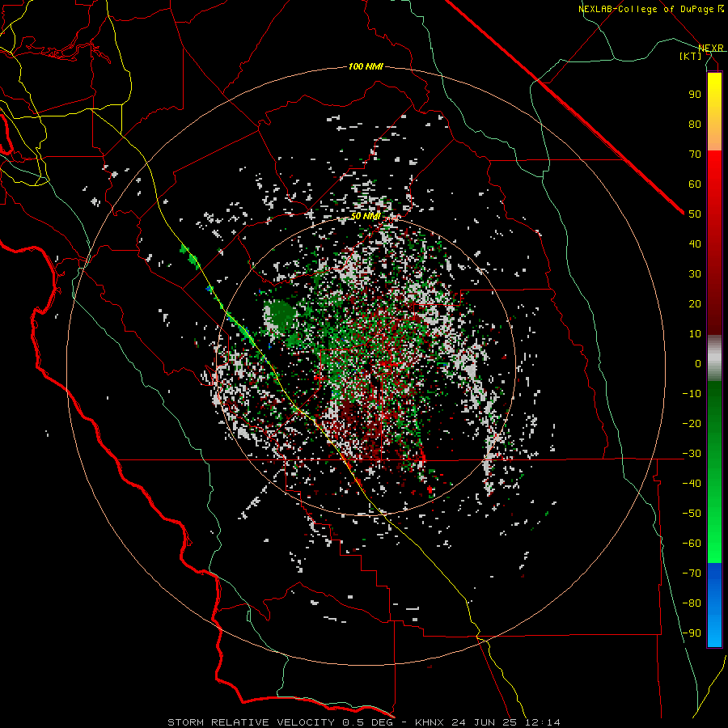The height and width of the screenshot is (728, 728).
Task: Click the NEXR label above the scale
Action: click(x=711, y=48)
